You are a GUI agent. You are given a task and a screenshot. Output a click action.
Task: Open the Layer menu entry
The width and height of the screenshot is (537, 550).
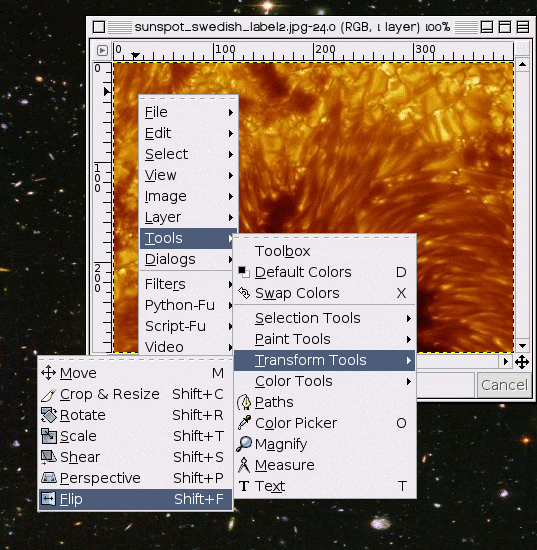point(188,217)
